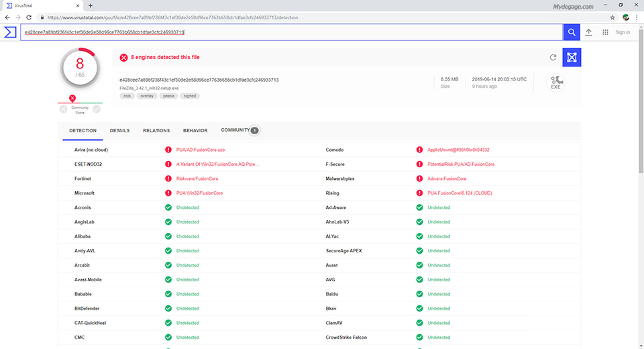Click green check icon in Ad-Aware row
Viewport: 644px width, 349px height.
point(419,207)
